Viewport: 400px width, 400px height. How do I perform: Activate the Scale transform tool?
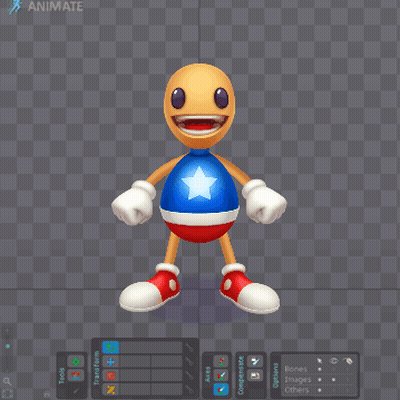[111, 376]
